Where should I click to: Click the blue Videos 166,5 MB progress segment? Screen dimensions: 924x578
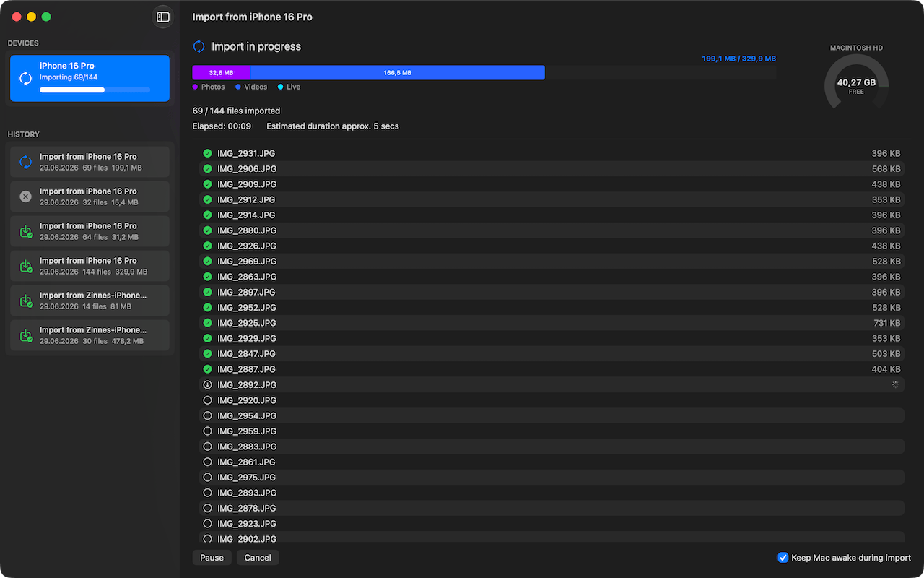(397, 72)
